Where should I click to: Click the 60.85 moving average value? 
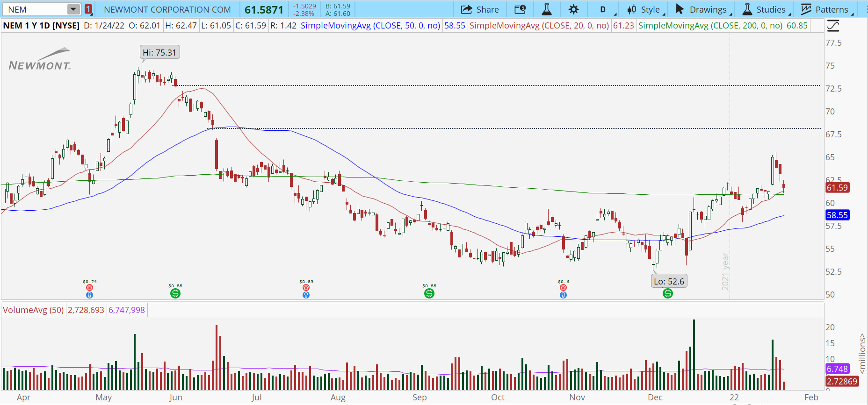click(x=797, y=25)
